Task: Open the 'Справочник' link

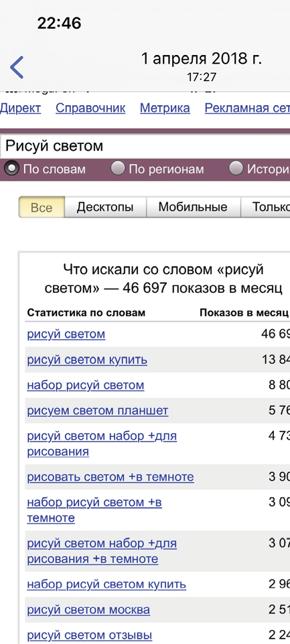Action: [90, 109]
